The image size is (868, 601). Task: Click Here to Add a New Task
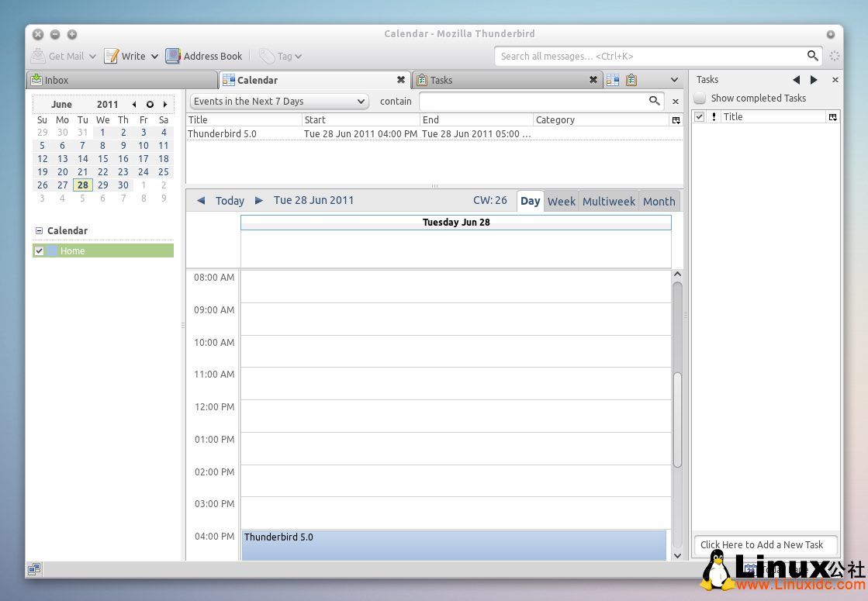tap(765, 544)
